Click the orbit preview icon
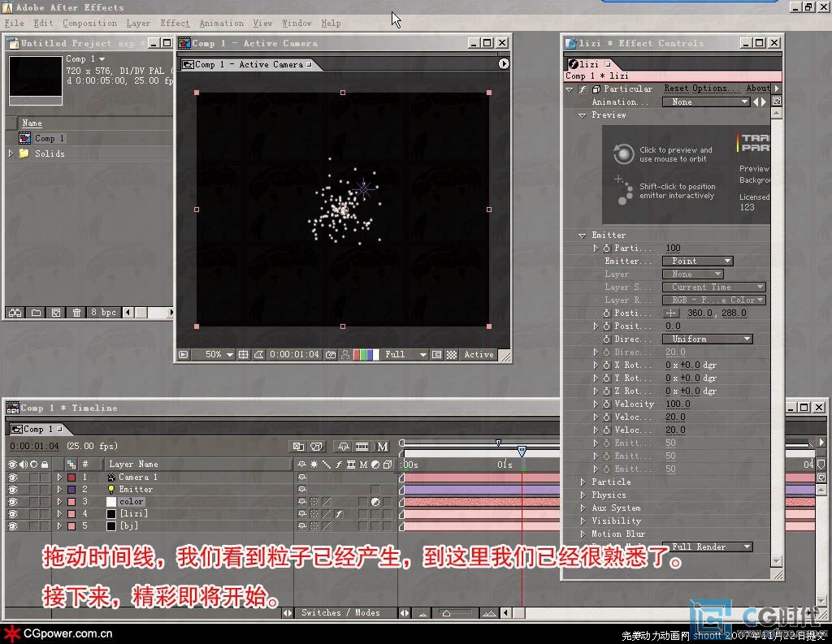The height and width of the screenshot is (644, 832). 623,153
